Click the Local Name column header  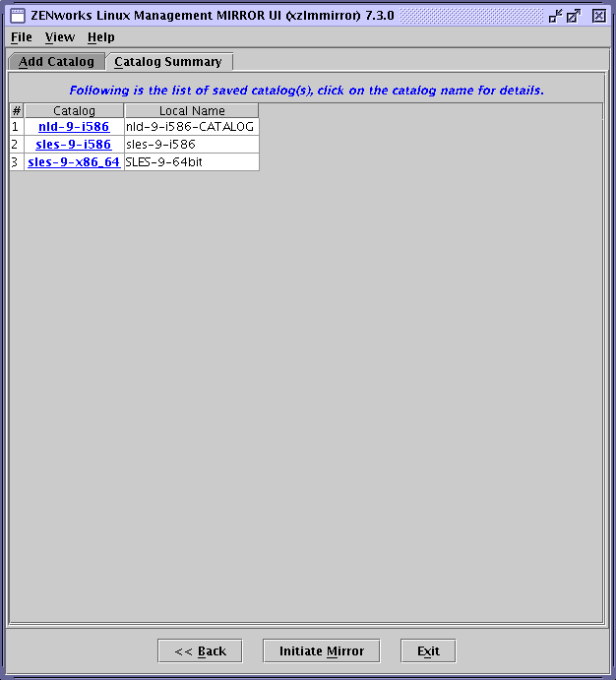(192, 111)
